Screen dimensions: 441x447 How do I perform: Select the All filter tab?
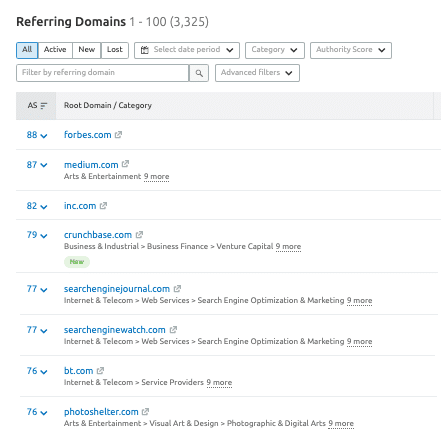27,50
